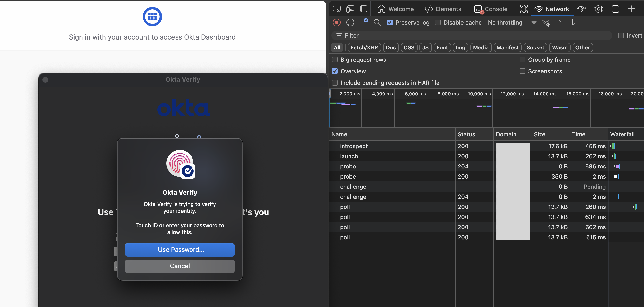Viewport: 644px width, 307px height.
Task: Filter requests by Img type
Action: coord(460,47)
